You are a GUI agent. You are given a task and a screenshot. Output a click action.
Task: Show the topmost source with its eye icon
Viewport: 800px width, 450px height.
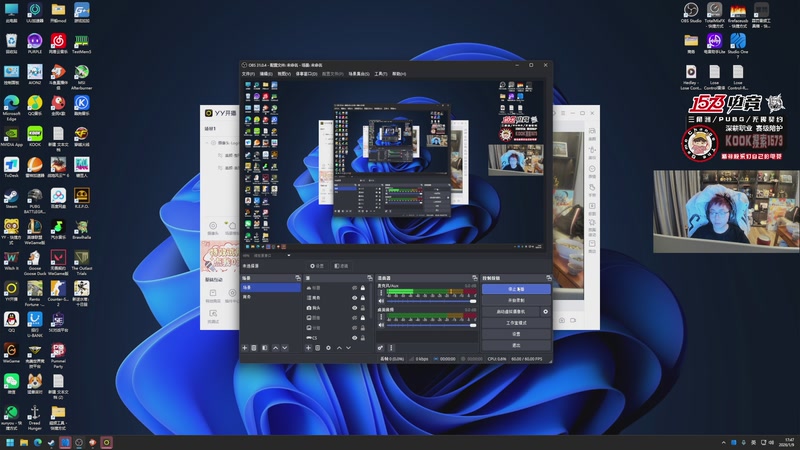point(355,288)
